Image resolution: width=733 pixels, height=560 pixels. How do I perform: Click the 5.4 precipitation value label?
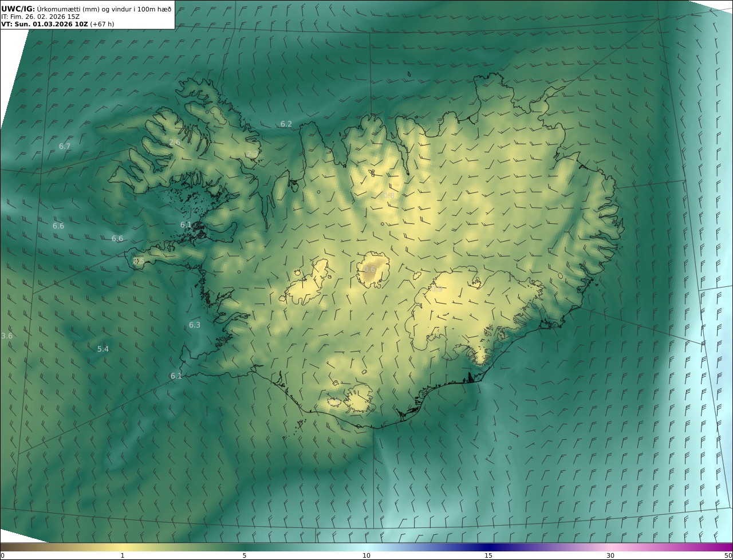[103, 349]
